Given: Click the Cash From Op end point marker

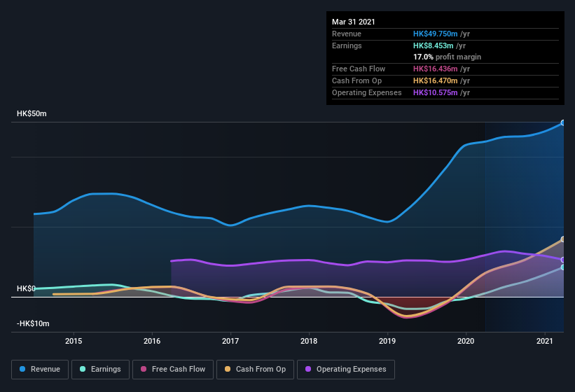Looking at the screenshot, I should pos(563,239).
